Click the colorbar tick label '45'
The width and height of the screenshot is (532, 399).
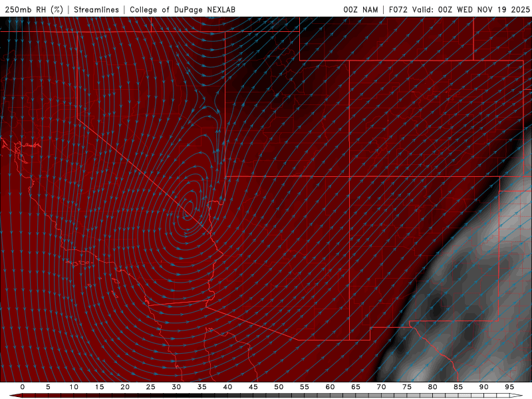coord(253,387)
